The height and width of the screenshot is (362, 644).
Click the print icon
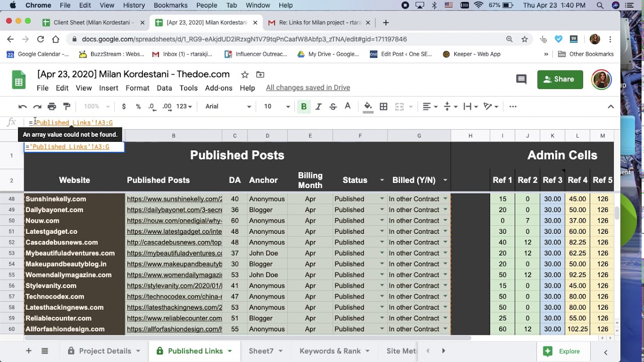coord(52,107)
